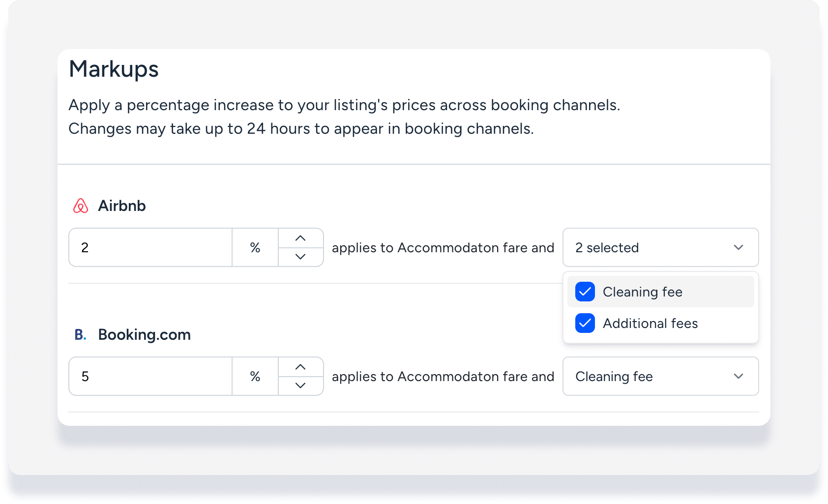Select the Cleaning fee option label

(642, 292)
